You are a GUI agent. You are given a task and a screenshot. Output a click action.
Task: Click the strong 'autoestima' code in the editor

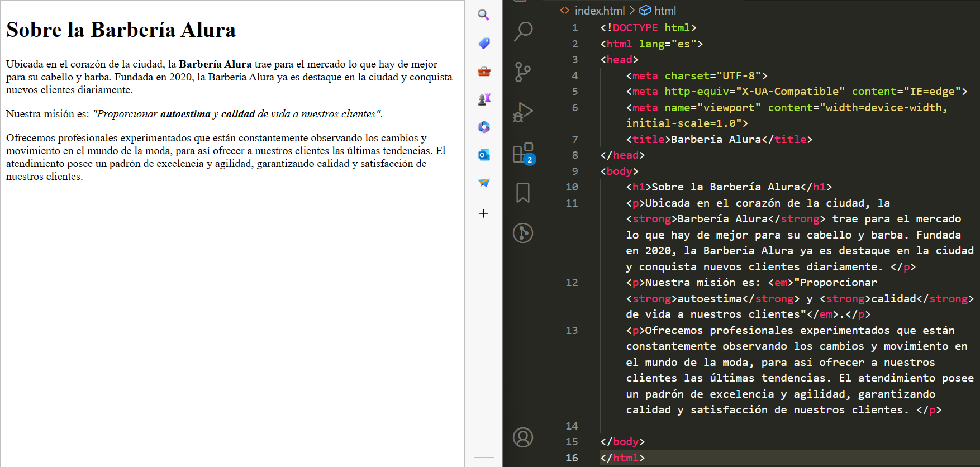(x=713, y=299)
